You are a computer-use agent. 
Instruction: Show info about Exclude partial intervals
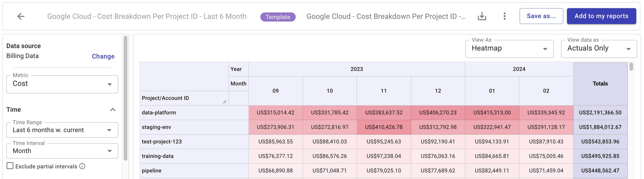click(x=82, y=166)
